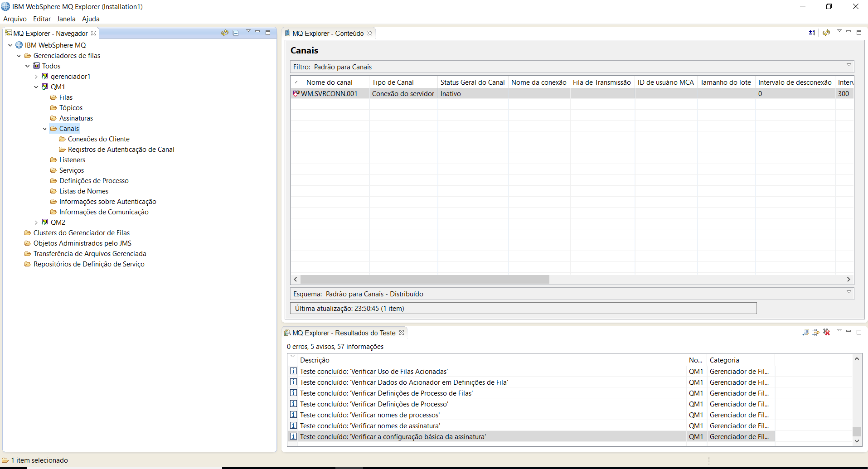This screenshot has width=868, height=469.
Task: Collapse the Todos group arrow
Action: coord(28,66)
